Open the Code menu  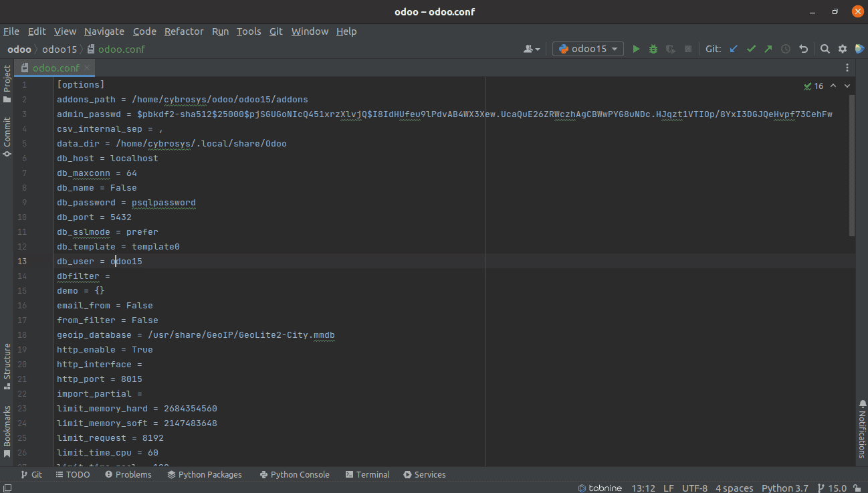pos(144,31)
